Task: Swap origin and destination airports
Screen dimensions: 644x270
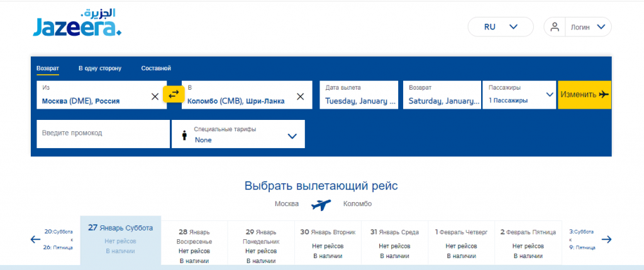Action: point(174,94)
